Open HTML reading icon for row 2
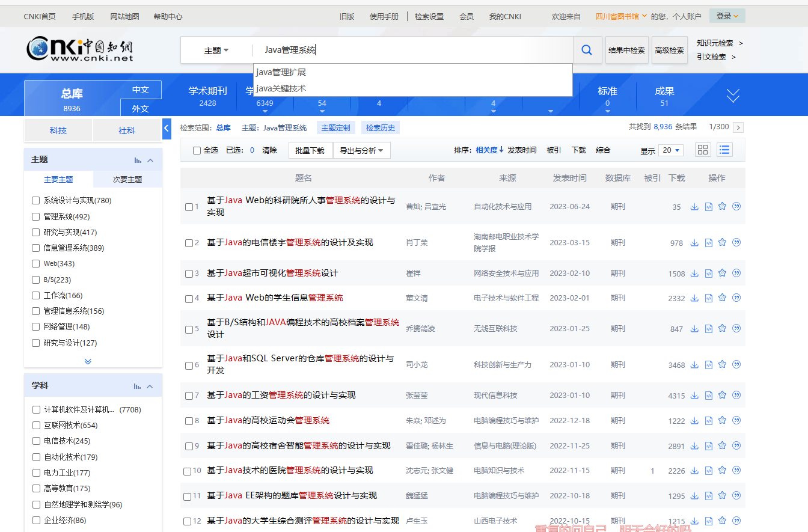This screenshot has width=808, height=532. (x=708, y=243)
